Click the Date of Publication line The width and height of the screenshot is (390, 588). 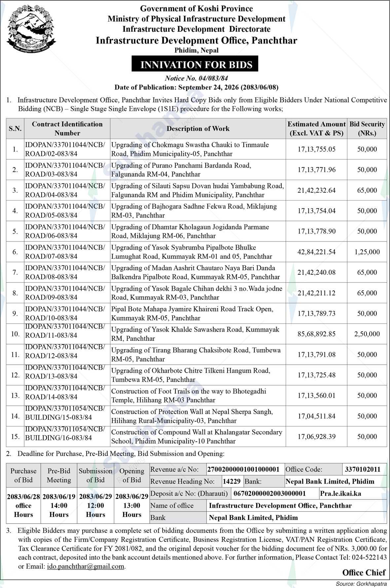pyautogui.click(x=196, y=88)
